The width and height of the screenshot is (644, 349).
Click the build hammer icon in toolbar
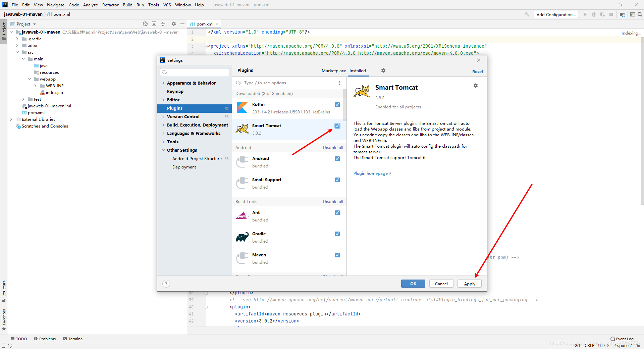(527, 14)
